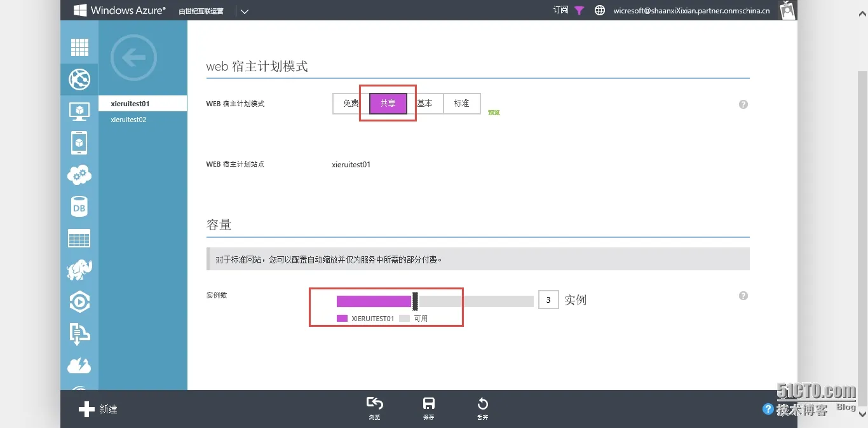
Task: Open the language globe icon
Action: click(x=599, y=10)
